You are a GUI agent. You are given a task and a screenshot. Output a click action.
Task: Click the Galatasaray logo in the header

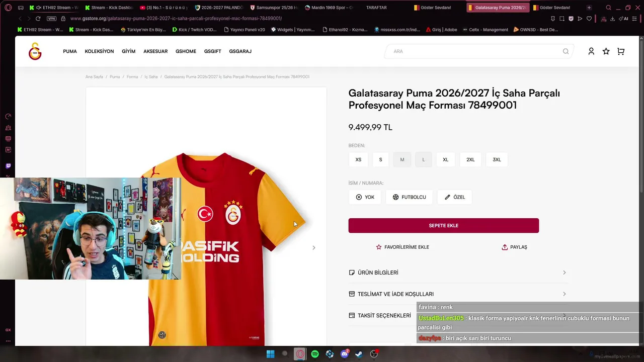pos(35,51)
